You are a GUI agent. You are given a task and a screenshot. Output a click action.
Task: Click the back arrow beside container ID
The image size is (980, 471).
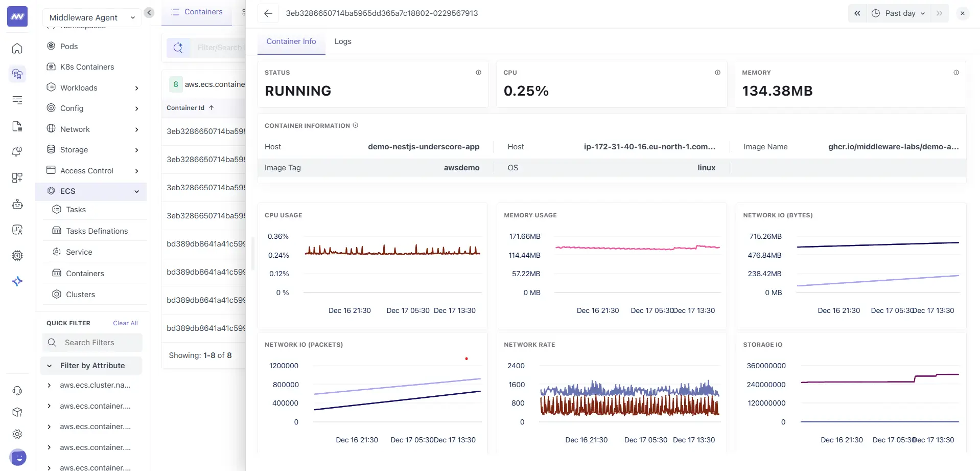tap(268, 13)
